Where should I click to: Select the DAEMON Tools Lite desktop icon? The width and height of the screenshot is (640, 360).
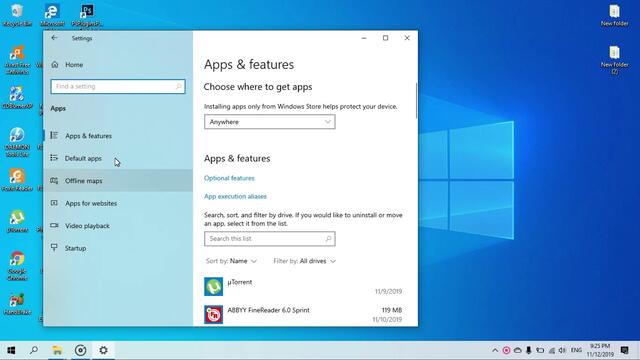click(17, 142)
